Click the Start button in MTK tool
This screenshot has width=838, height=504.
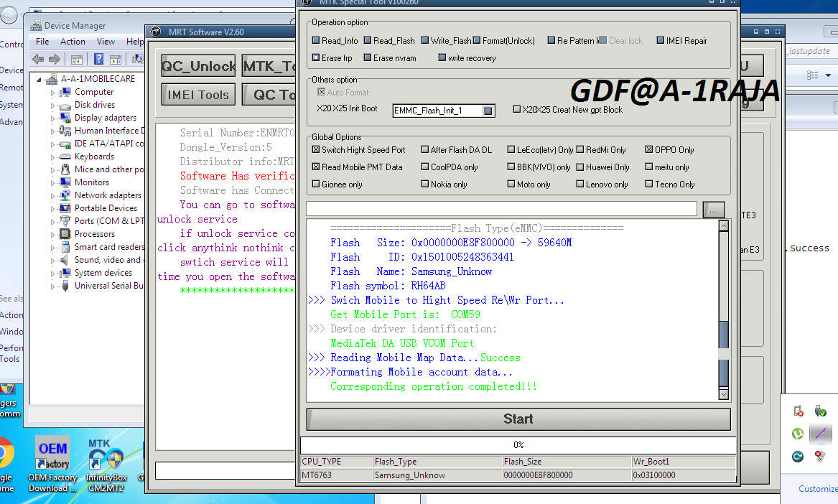pos(518,419)
